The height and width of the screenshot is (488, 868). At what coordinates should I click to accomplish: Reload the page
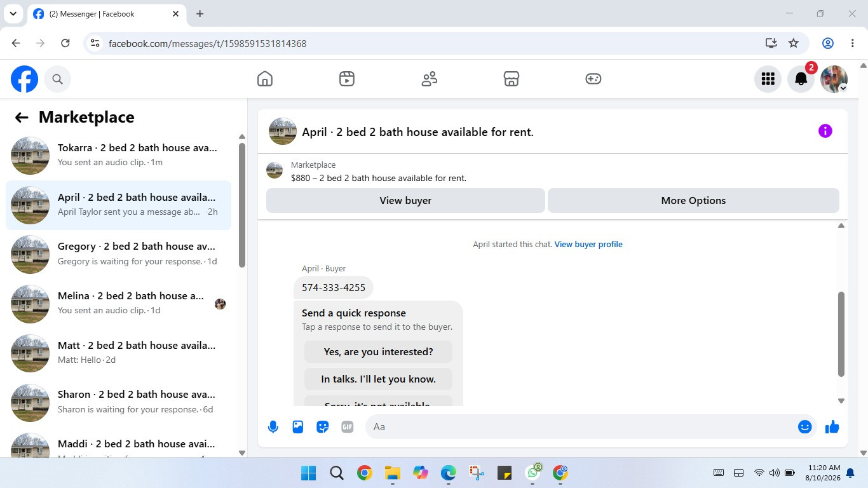coord(65,43)
